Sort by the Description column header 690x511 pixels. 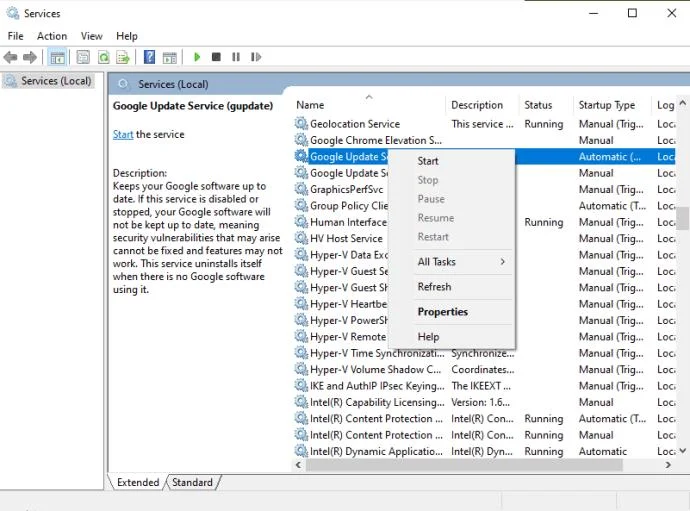(483, 105)
